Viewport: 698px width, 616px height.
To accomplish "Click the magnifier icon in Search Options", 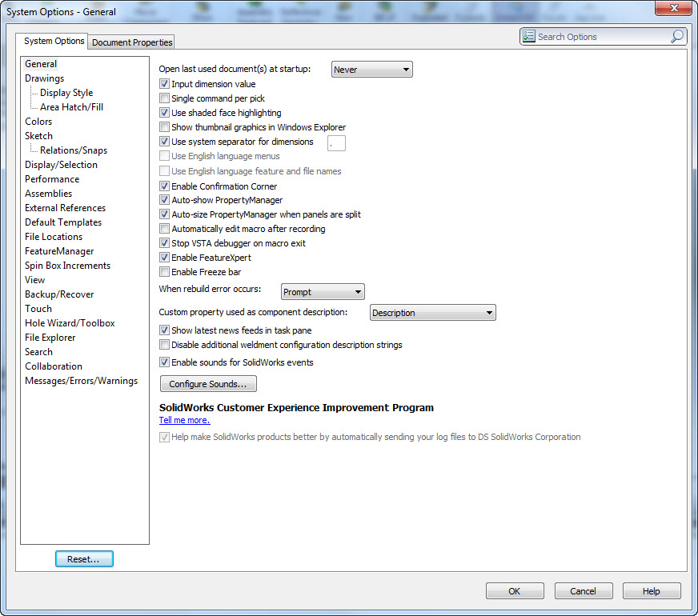I will [x=676, y=37].
